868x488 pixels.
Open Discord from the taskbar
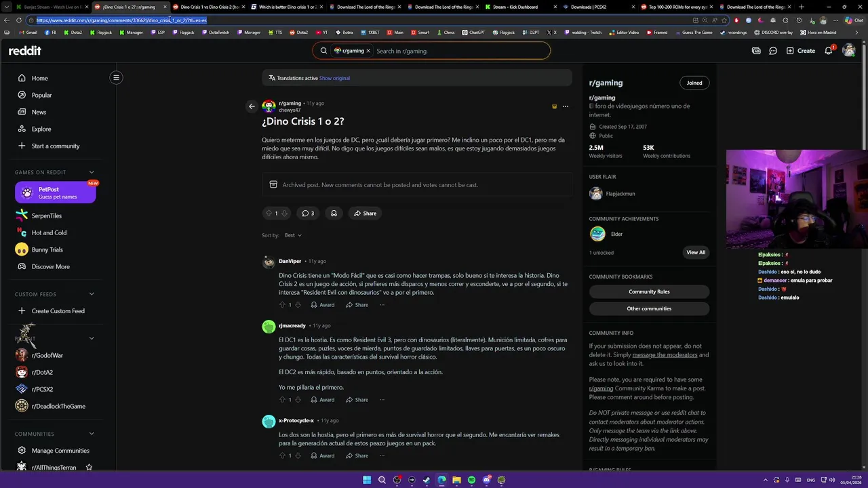486,480
